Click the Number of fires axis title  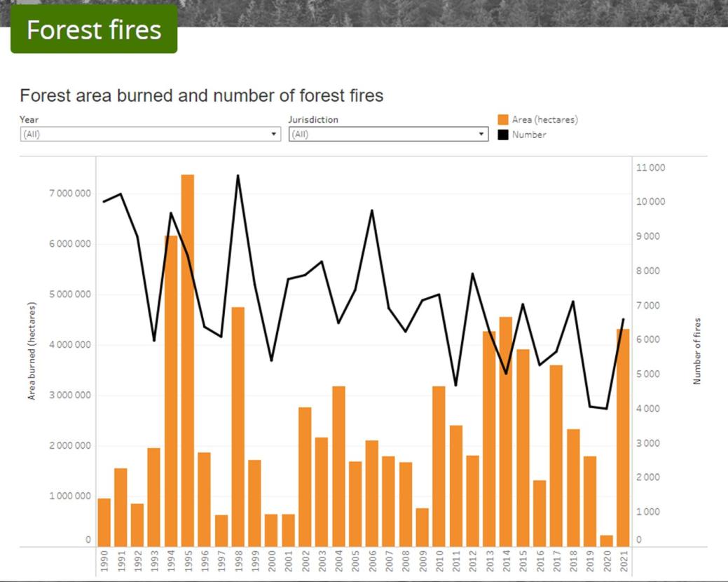click(x=697, y=351)
